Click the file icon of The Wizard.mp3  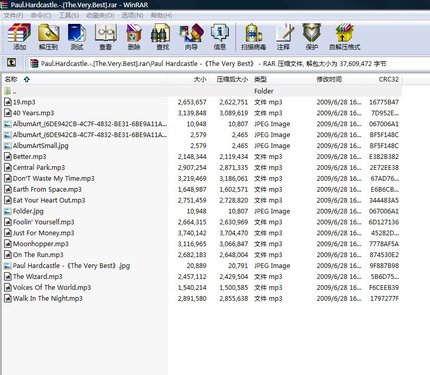[8, 276]
